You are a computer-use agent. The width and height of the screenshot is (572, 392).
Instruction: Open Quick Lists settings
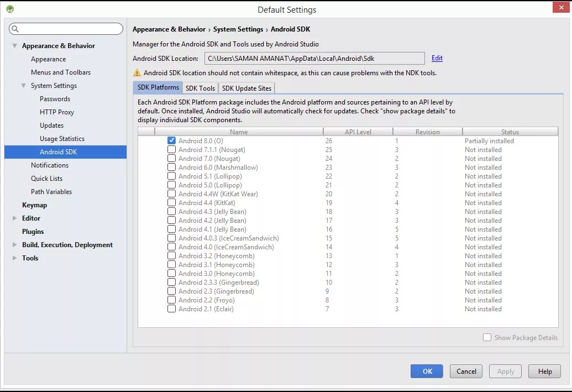46,179
